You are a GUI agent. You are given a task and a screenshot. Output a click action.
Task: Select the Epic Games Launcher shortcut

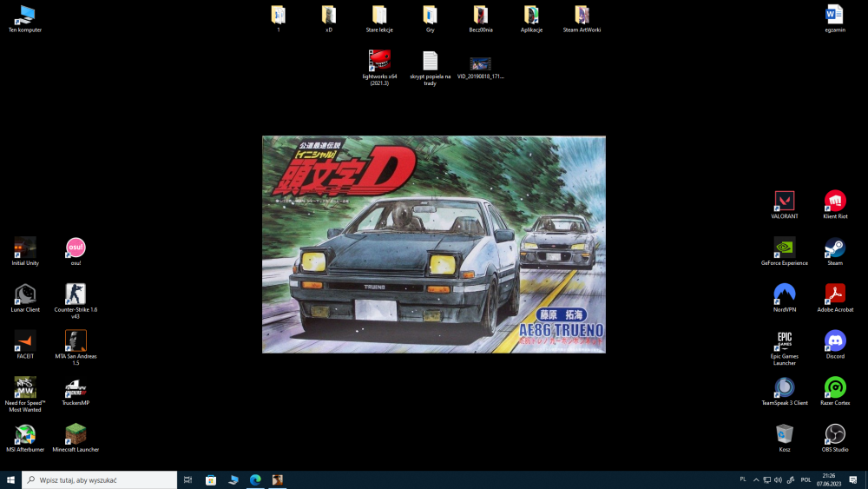tap(784, 347)
